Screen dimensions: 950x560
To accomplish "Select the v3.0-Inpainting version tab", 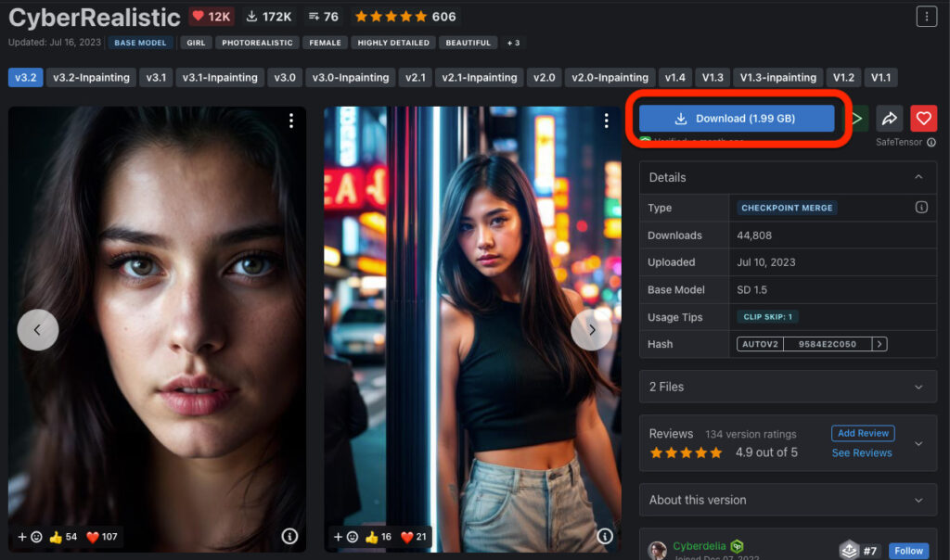I will pyautogui.click(x=351, y=78).
